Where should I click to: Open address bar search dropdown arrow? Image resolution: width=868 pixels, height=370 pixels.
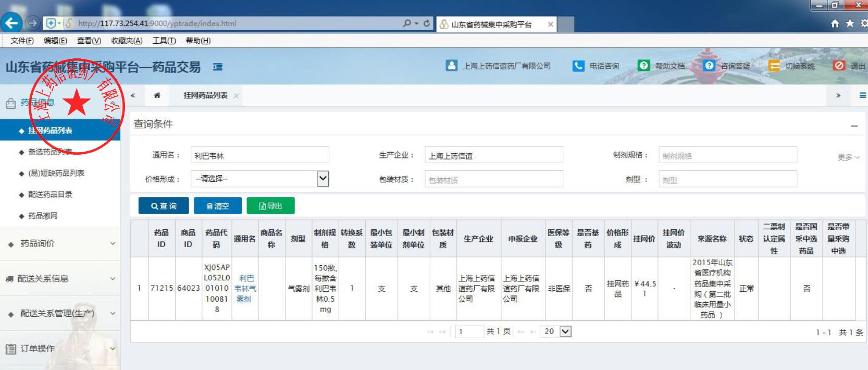[416, 23]
